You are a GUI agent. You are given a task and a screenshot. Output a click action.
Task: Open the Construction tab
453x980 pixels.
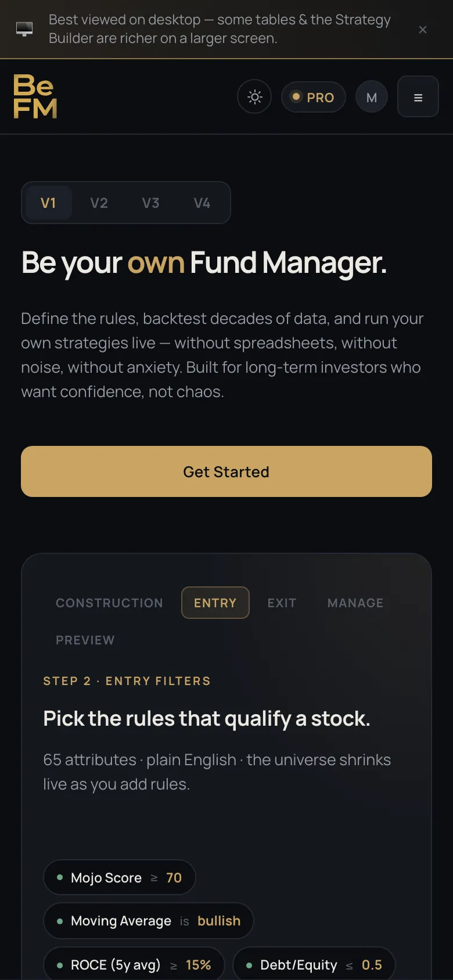click(x=109, y=603)
